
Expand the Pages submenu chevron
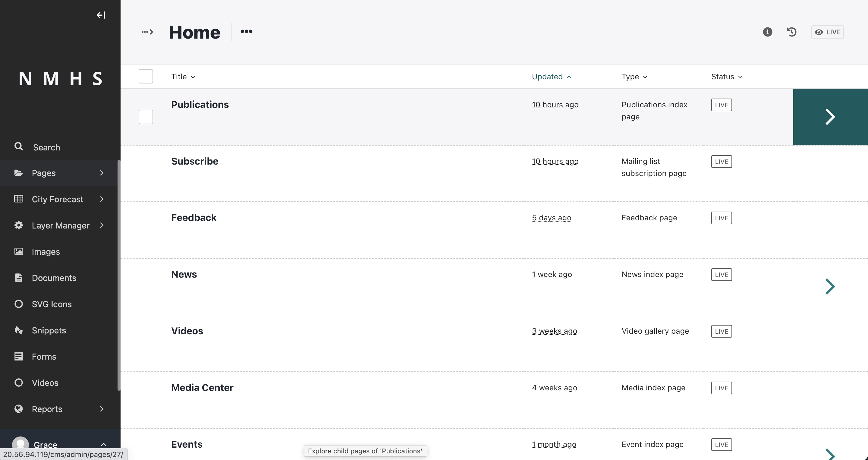pos(102,173)
